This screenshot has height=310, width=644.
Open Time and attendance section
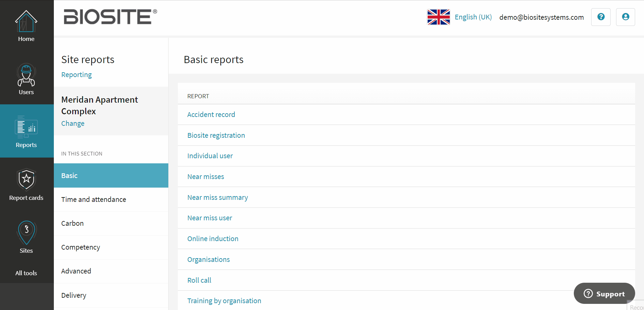coord(111,200)
